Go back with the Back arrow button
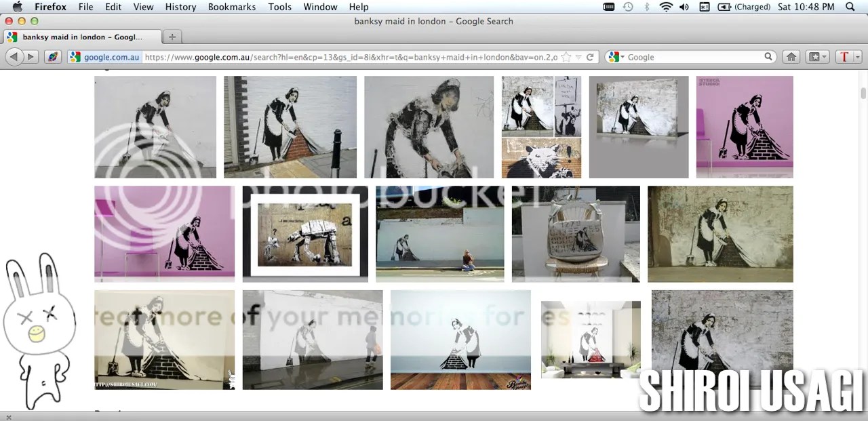This screenshot has height=421, width=868. pos(14,57)
